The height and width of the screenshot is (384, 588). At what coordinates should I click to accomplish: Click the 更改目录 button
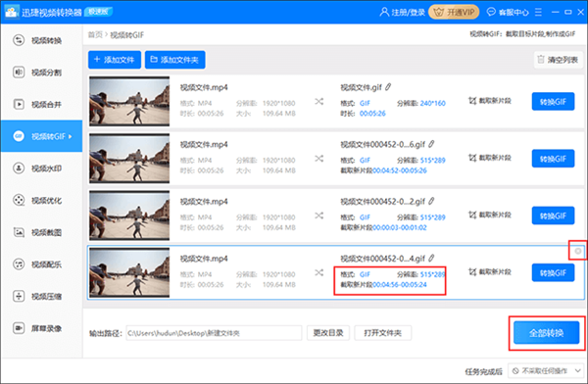[328, 333]
